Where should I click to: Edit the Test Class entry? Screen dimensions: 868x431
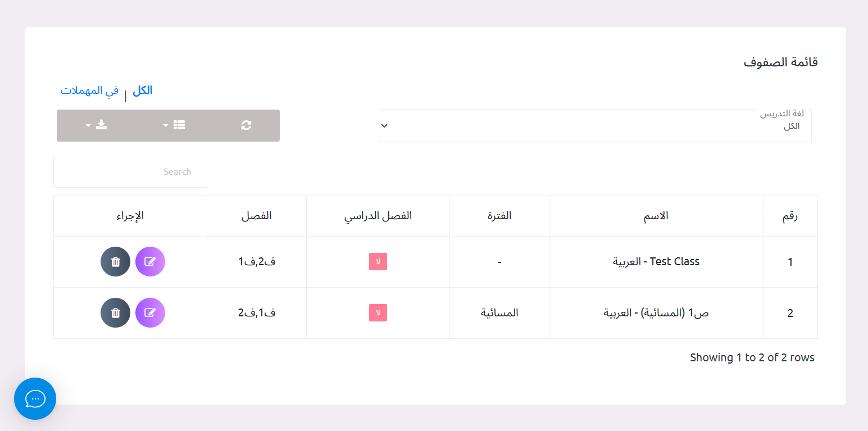tap(150, 261)
